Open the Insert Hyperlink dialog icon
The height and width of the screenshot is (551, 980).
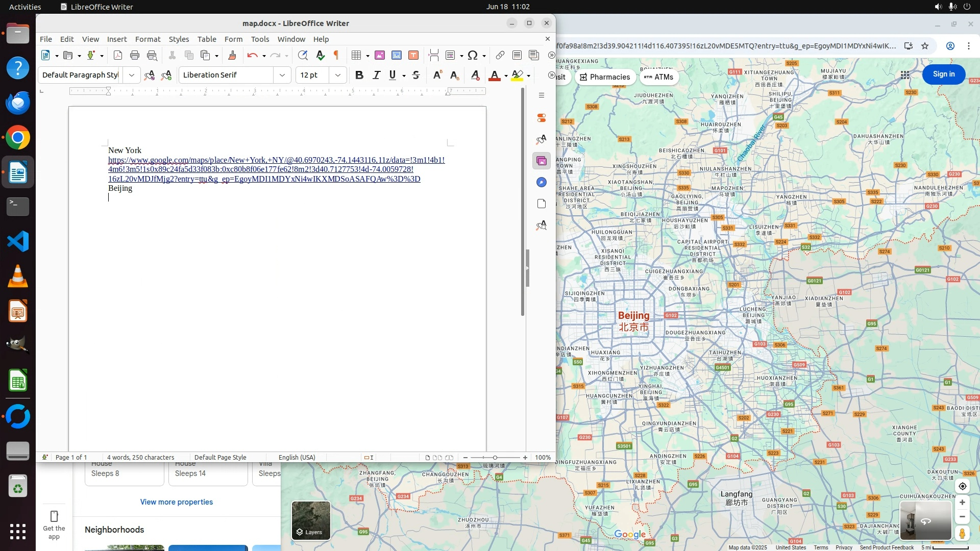click(500, 56)
